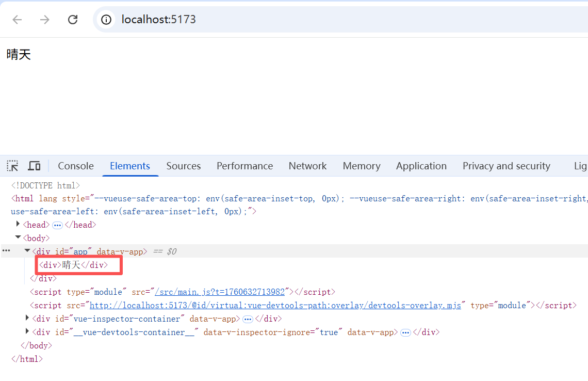
Task: Toggle the device toolbar icon
Action: [x=34, y=166]
